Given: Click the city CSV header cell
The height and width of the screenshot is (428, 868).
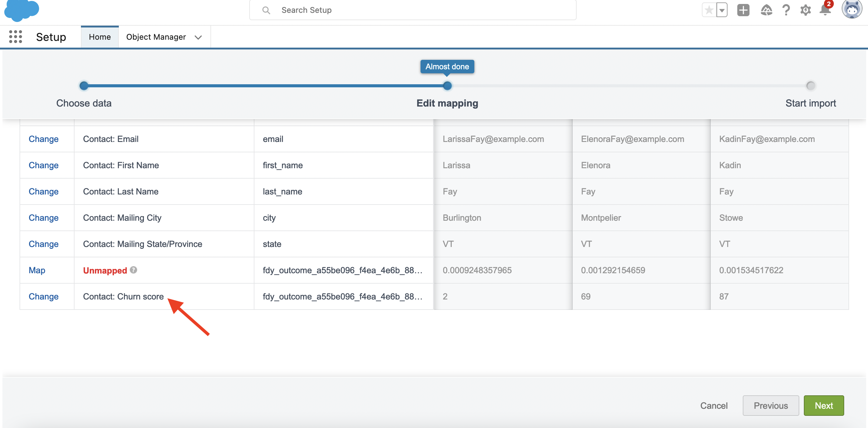Looking at the screenshot, I should click(x=343, y=218).
